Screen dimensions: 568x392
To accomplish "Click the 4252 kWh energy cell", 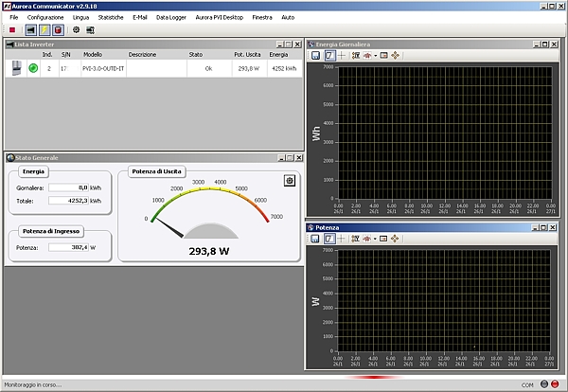I will coord(284,68).
